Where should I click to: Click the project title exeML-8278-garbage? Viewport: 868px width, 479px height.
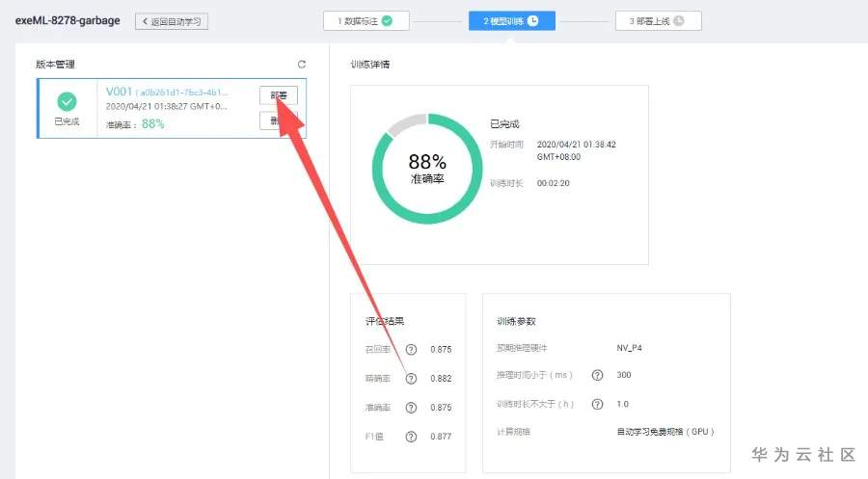pos(68,20)
